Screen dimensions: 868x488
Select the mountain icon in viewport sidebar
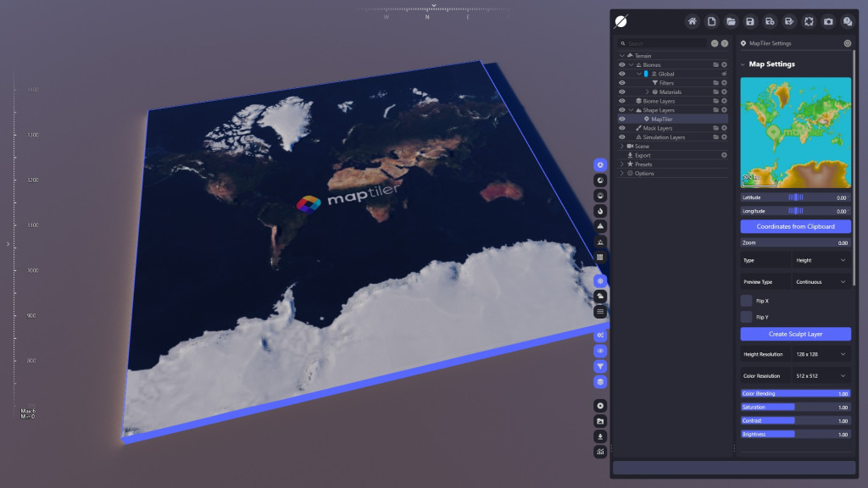tap(600, 226)
